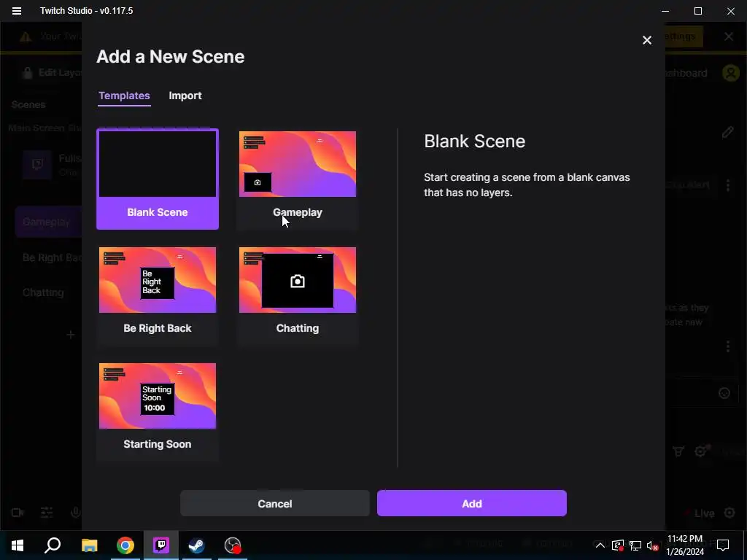Open the account profile avatar icon
Image resolution: width=747 pixels, height=560 pixels.
tap(730, 73)
